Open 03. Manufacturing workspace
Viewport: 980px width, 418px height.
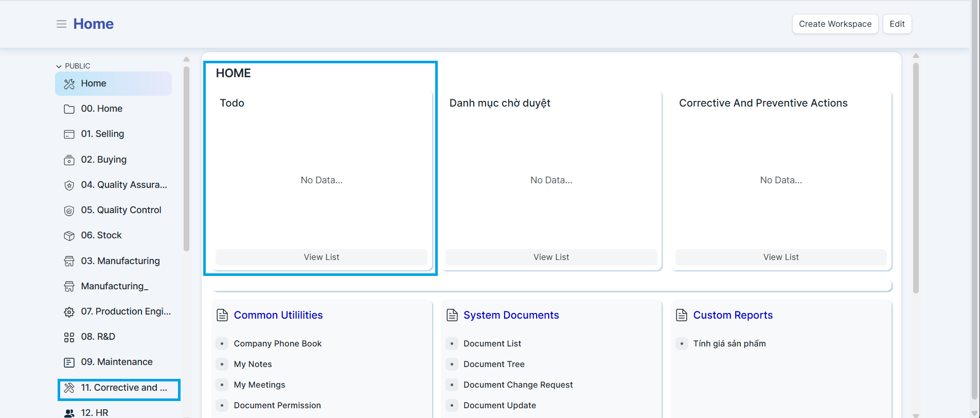[120, 261]
